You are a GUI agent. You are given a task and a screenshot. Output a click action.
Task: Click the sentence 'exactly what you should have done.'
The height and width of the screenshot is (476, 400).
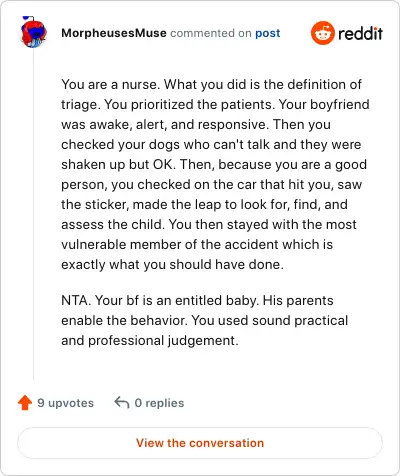tap(172, 265)
